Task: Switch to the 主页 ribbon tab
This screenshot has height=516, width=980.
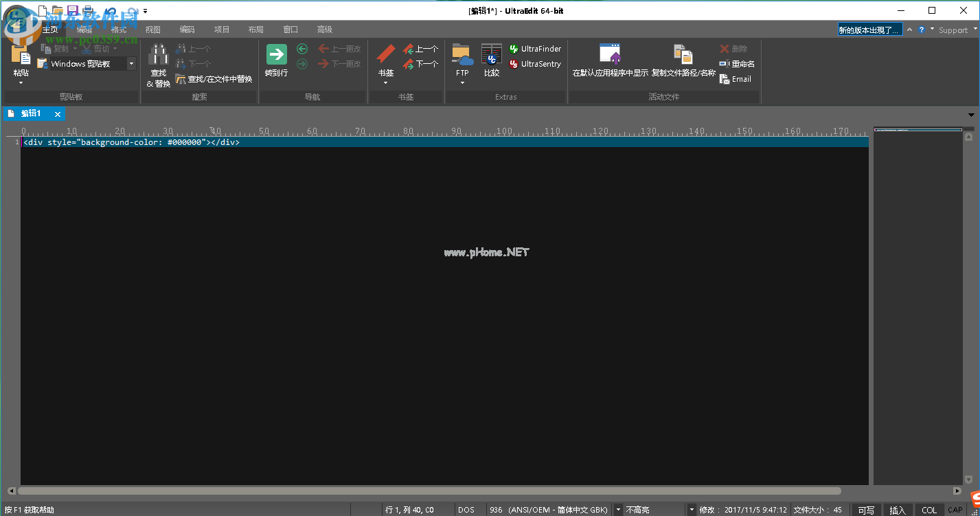Action: point(50,30)
